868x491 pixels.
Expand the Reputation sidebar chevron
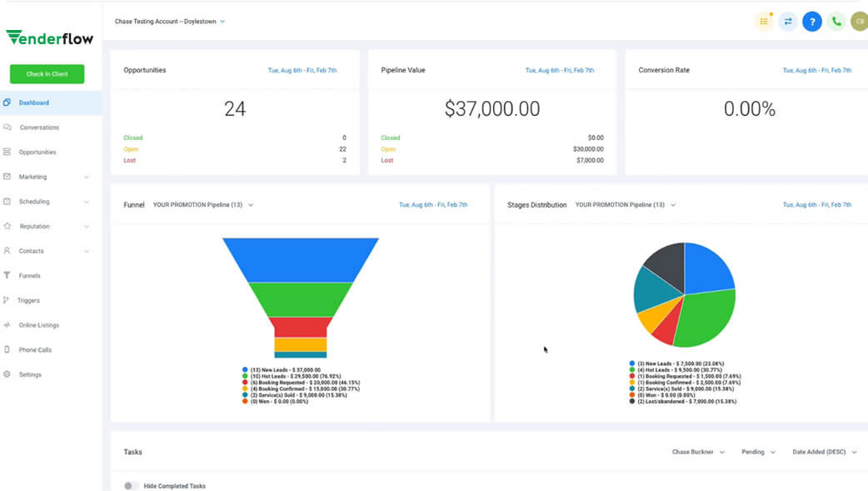click(x=87, y=227)
